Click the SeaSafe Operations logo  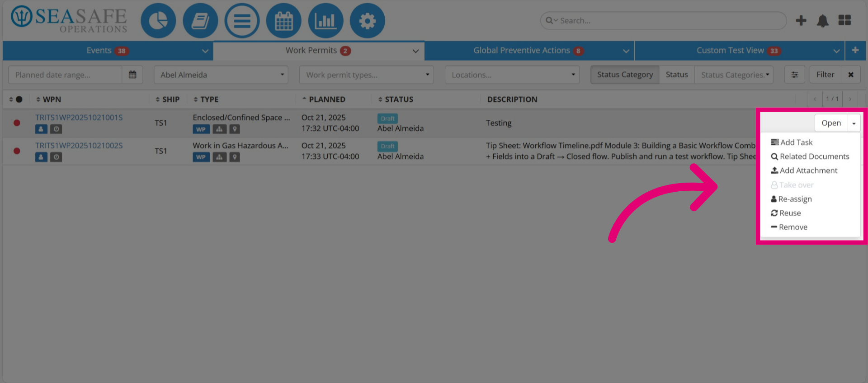point(69,20)
